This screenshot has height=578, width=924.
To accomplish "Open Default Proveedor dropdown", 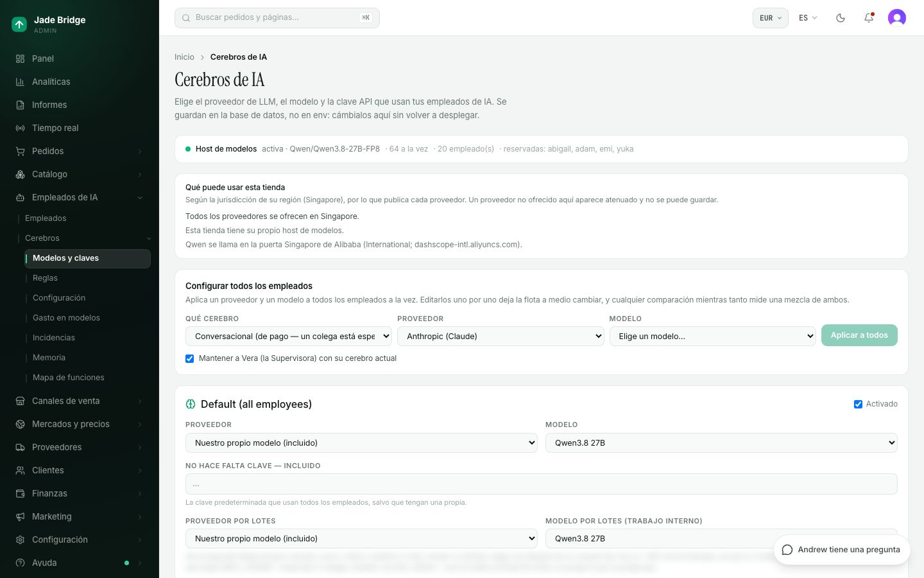I will (x=361, y=442).
